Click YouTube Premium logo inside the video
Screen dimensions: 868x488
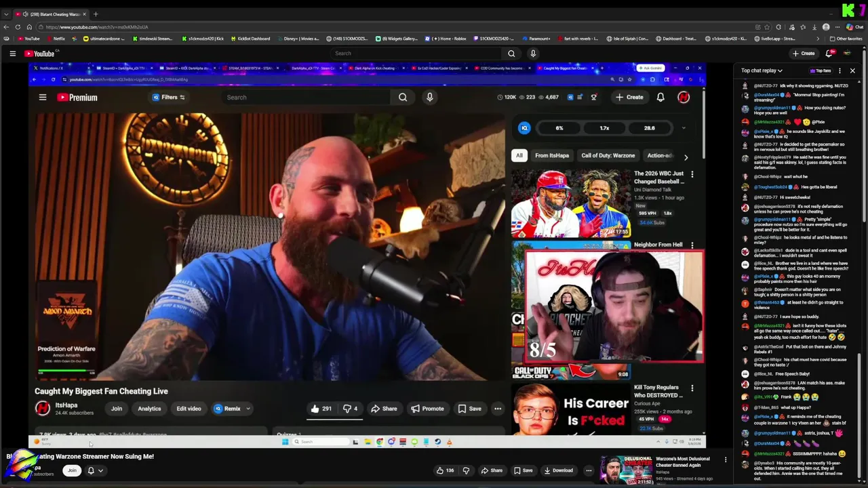pos(77,97)
